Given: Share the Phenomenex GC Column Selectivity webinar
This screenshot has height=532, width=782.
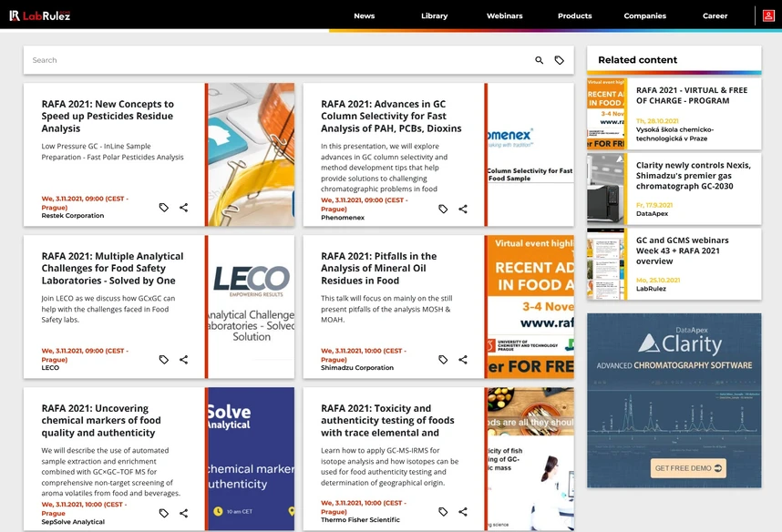Looking at the screenshot, I should click(x=463, y=209).
